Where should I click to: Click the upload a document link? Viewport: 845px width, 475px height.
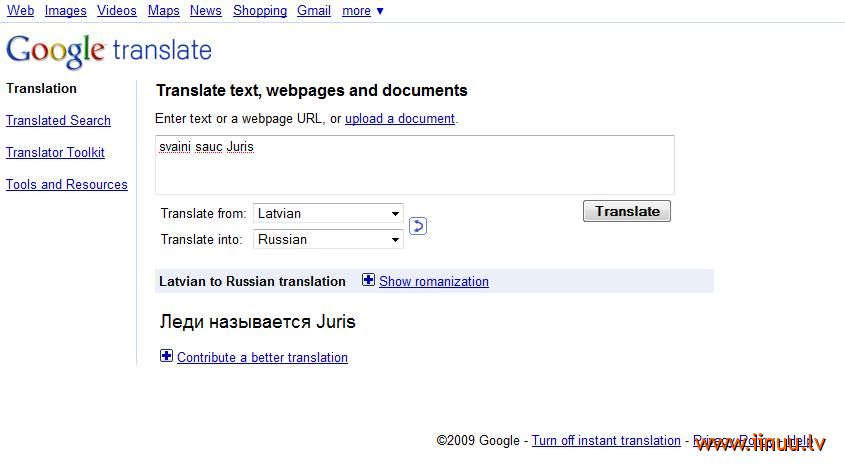coord(400,119)
